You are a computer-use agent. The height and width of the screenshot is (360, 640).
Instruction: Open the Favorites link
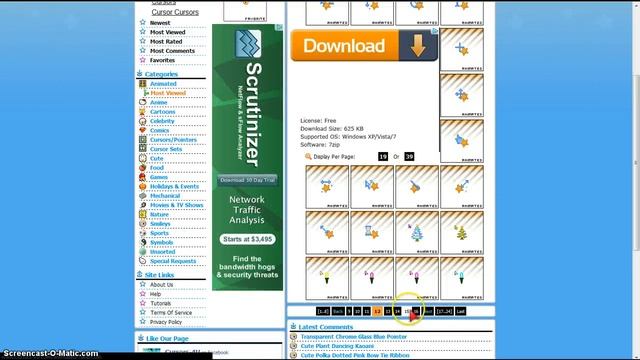tap(162, 60)
